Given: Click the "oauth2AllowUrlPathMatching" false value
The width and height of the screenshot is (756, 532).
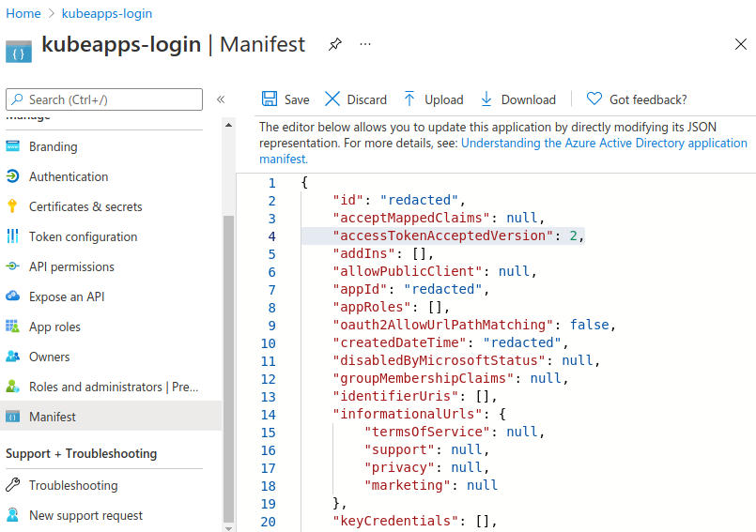Looking at the screenshot, I should (589, 325).
